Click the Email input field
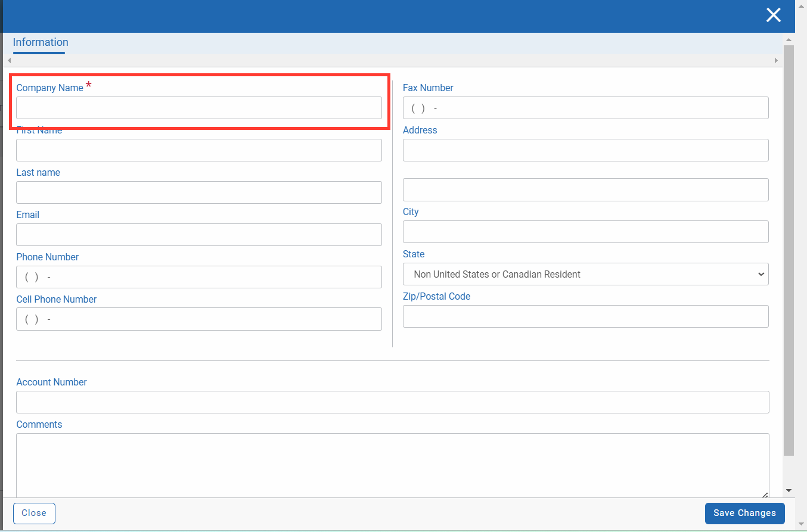 point(198,235)
